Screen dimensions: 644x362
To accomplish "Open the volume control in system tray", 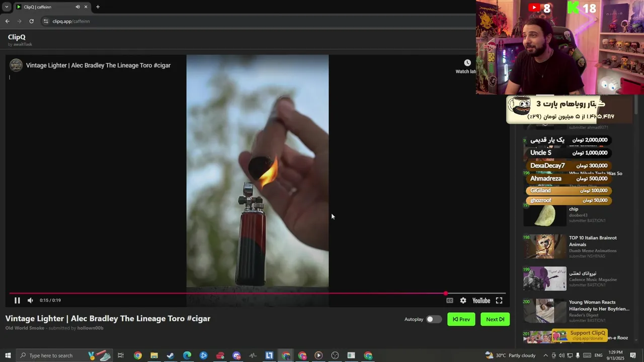I will [561, 355].
